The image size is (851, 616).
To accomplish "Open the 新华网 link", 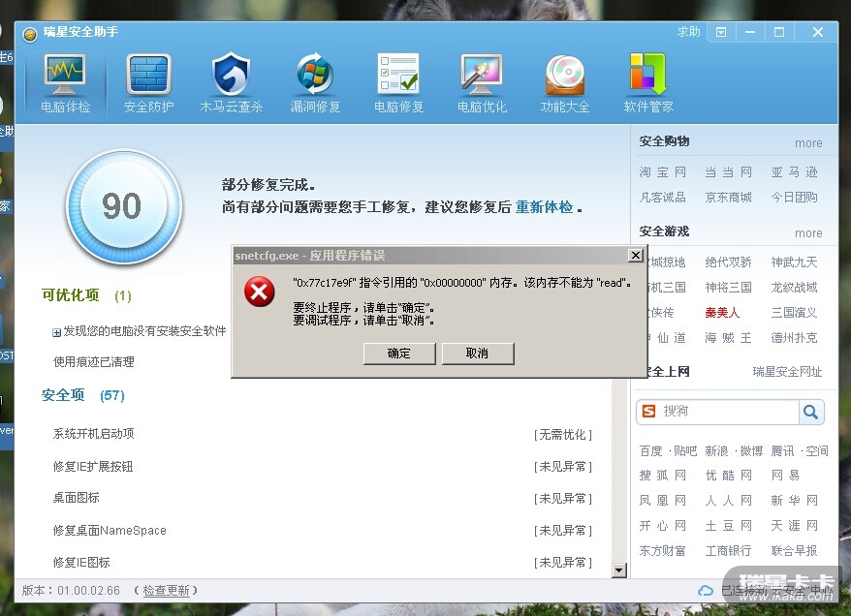I will (x=794, y=501).
